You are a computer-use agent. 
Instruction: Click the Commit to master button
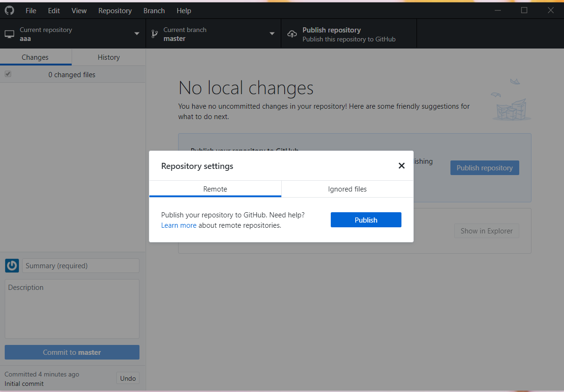click(x=72, y=352)
